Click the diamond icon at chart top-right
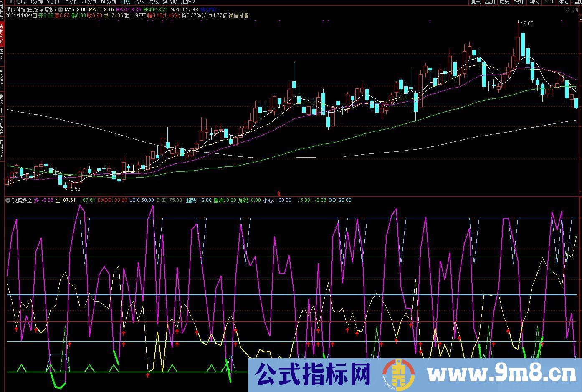The image size is (582, 392). tap(567, 10)
